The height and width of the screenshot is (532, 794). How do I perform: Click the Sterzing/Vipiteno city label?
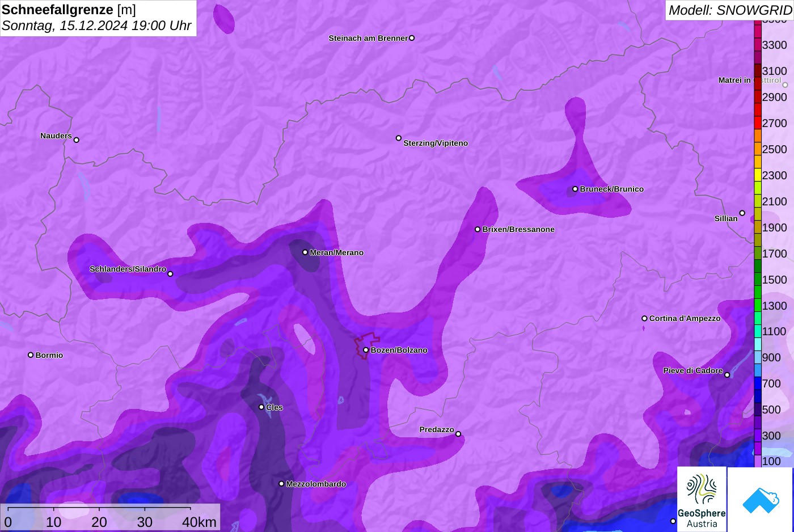435,143
